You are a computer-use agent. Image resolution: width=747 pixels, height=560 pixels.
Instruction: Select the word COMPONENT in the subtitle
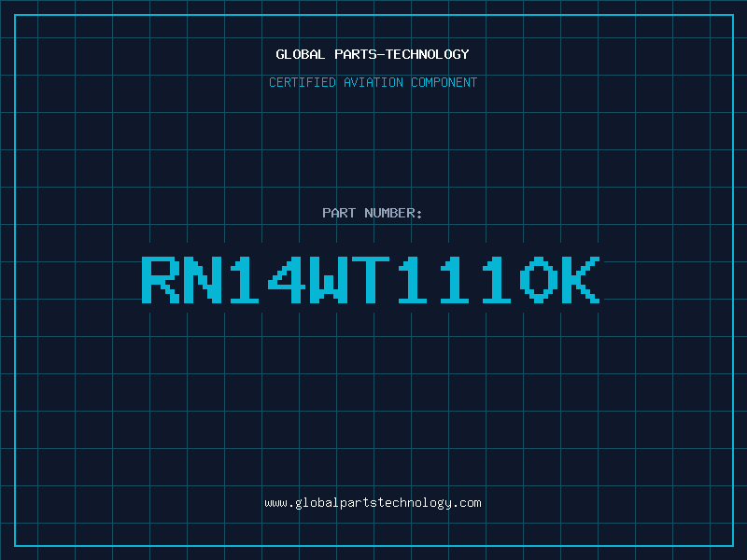[444, 82]
